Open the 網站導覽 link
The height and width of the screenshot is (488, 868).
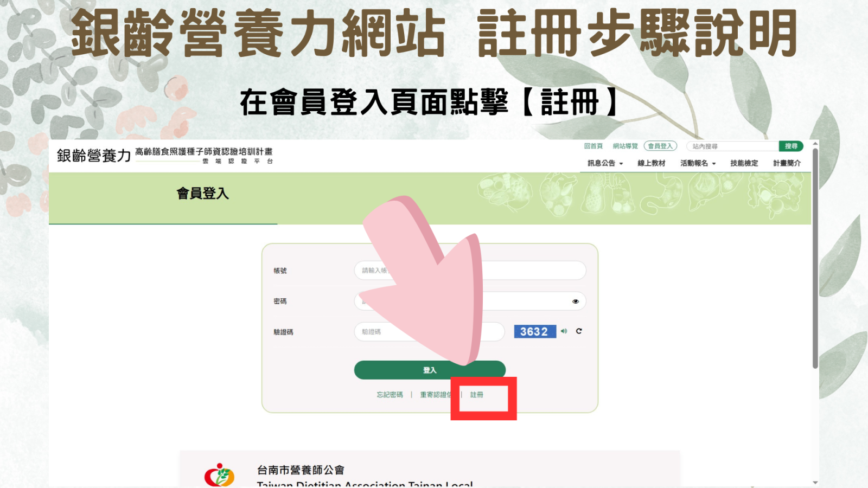click(626, 146)
